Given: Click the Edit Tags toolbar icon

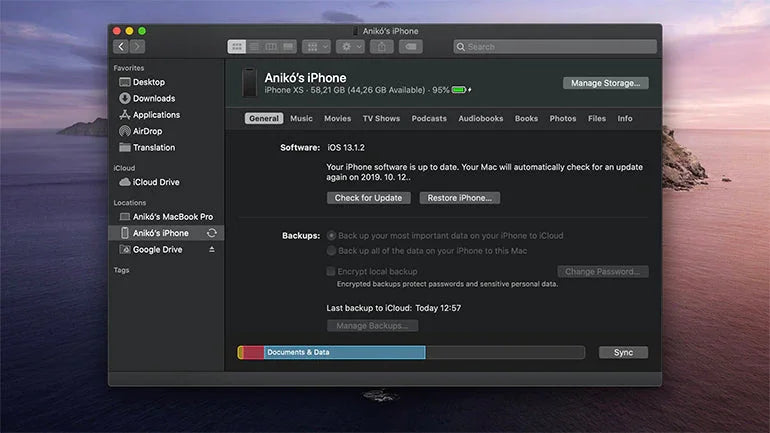Looking at the screenshot, I should [x=411, y=47].
